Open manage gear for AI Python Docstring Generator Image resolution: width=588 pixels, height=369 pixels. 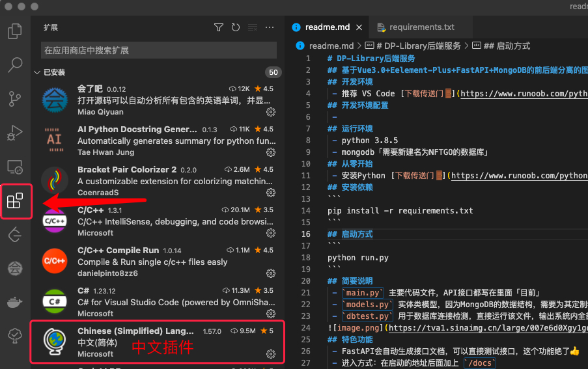(271, 152)
